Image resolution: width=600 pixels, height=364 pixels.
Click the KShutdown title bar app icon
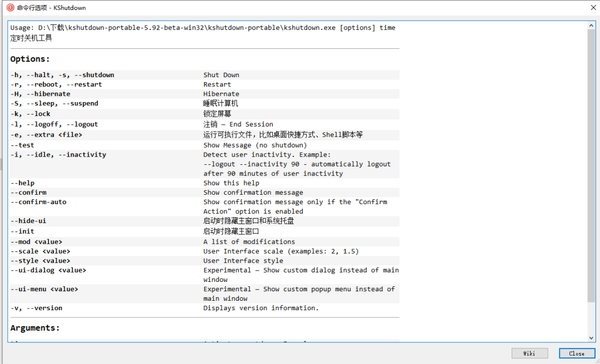pos(11,8)
